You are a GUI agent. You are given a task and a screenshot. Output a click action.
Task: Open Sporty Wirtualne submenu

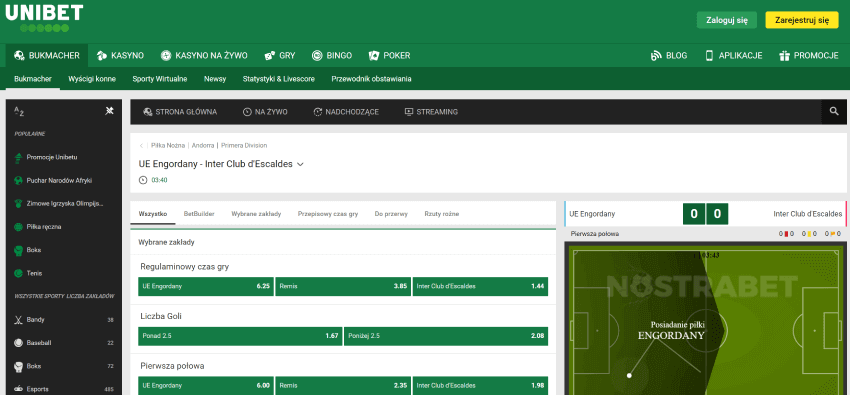pyautogui.click(x=160, y=79)
